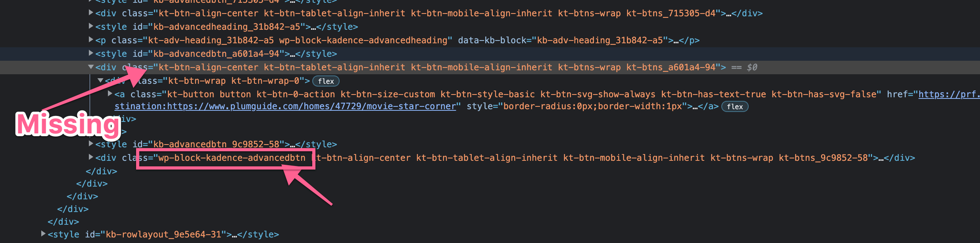Click the pink Missing annotation label
This screenshot has height=243, width=980.
(x=68, y=124)
